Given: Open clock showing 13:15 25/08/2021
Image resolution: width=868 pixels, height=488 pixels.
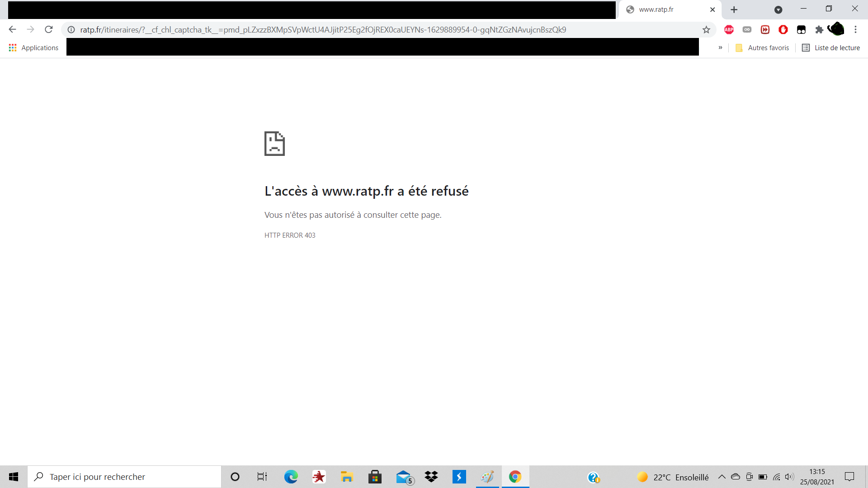Looking at the screenshot, I should [817, 477].
